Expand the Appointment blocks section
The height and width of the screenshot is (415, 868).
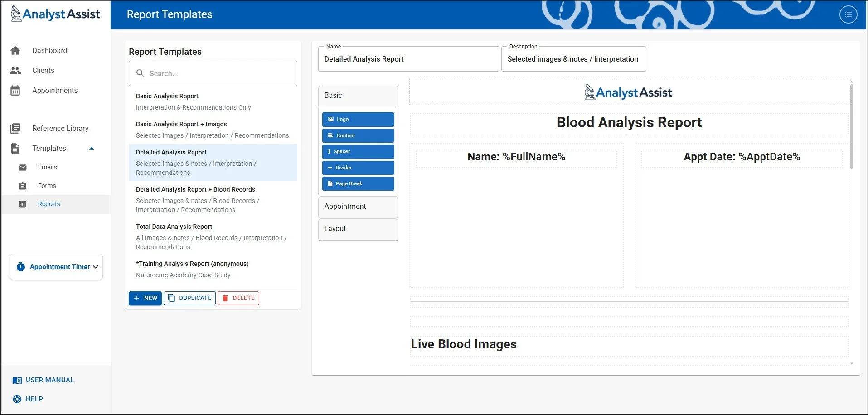(x=358, y=207)
